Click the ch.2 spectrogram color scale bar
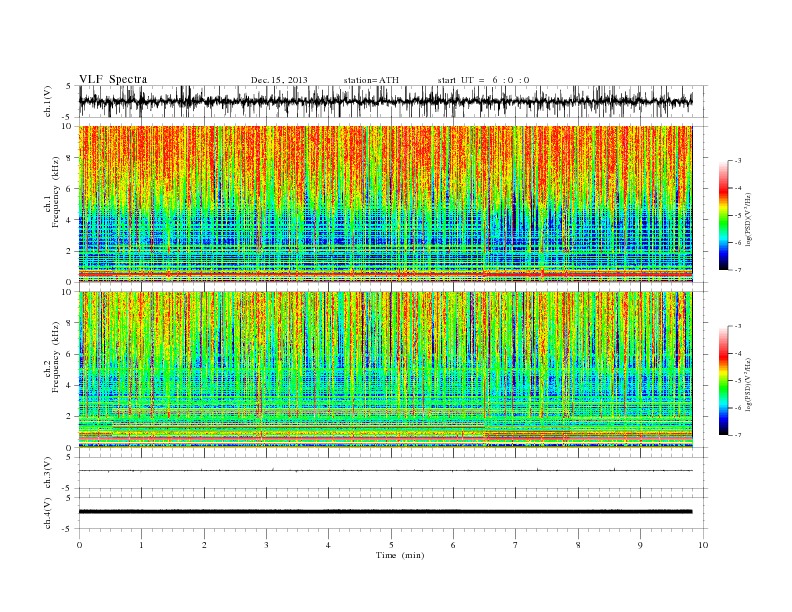Screen dimensions: 792x612 [724, 381]
